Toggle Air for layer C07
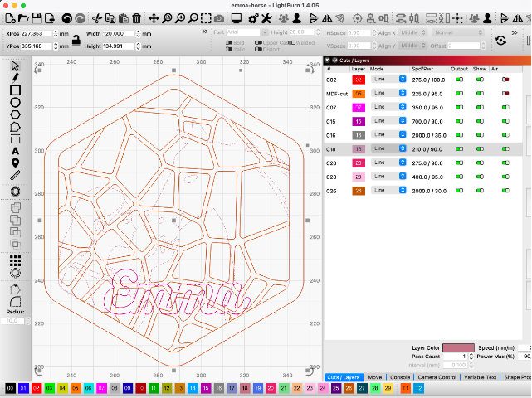532x398 pixels. pos(505,108)
